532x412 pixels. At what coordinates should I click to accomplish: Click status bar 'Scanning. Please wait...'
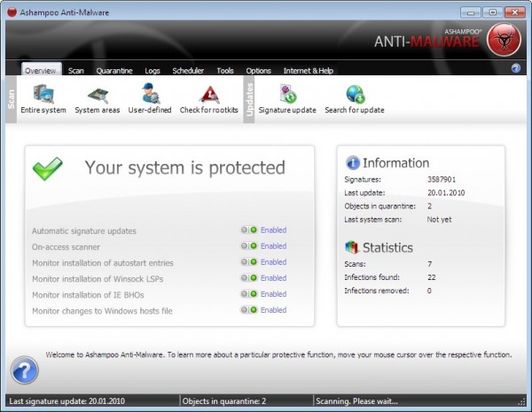pyautogui.click(x=356, y=401)
